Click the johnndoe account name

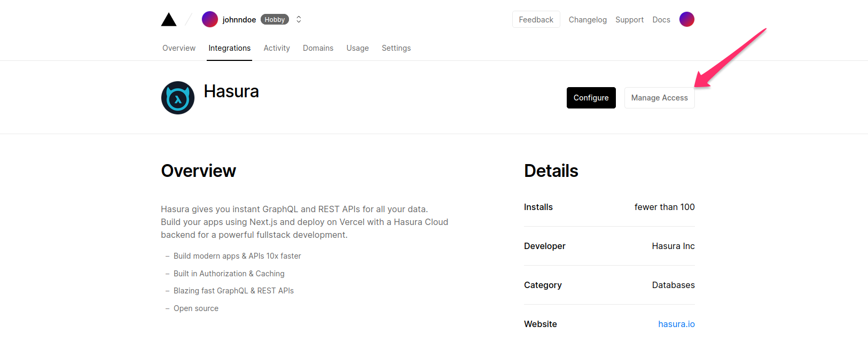click(239, 20)
